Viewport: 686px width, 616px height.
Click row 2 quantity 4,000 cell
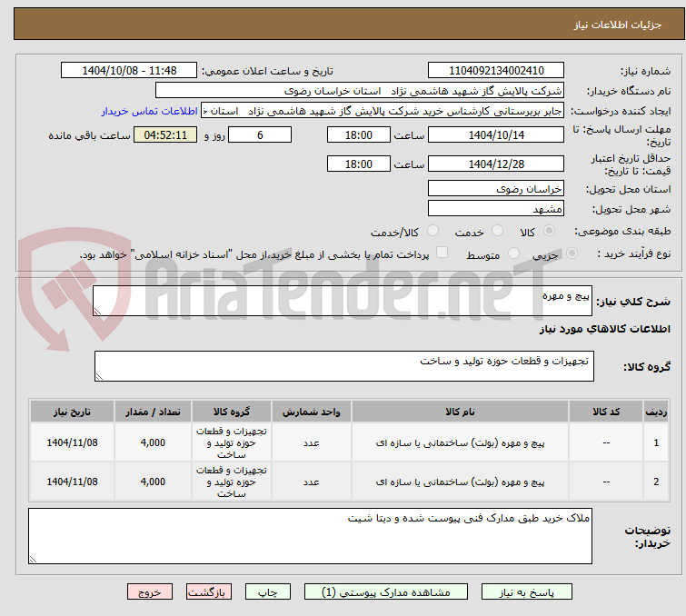(153, 482)
